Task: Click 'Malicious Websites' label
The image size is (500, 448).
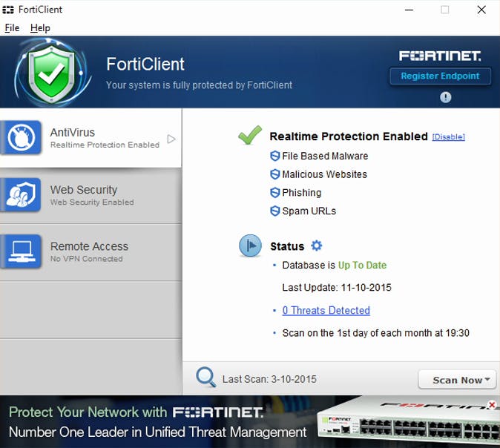Action: [325, 174]
